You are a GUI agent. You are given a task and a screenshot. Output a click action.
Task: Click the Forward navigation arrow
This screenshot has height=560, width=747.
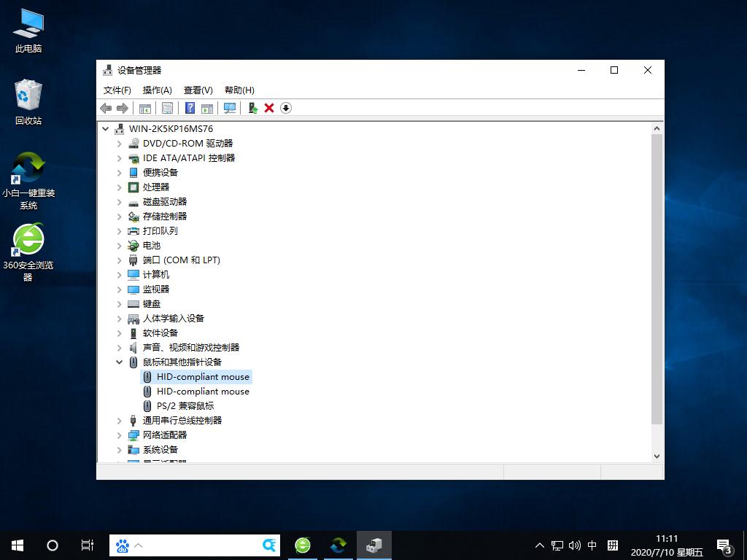tap(123, 108)
